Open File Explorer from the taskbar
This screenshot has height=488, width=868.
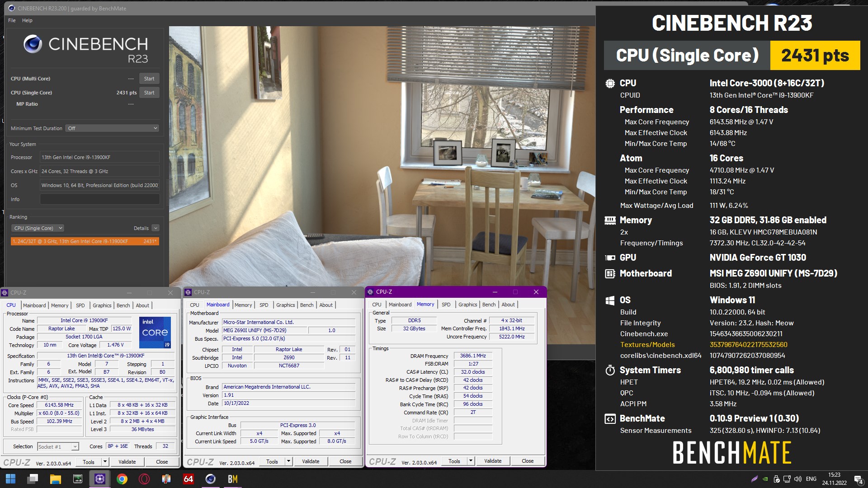[x=55, y=479]
